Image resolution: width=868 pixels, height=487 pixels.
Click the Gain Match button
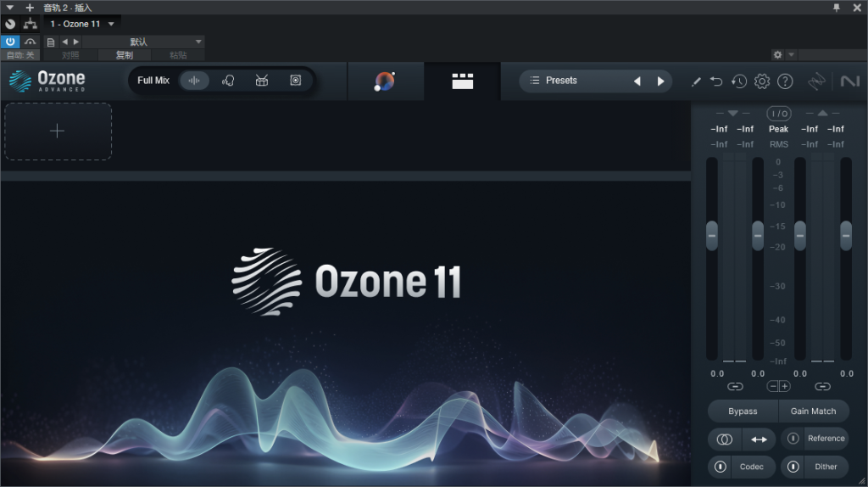pos(813,411)
